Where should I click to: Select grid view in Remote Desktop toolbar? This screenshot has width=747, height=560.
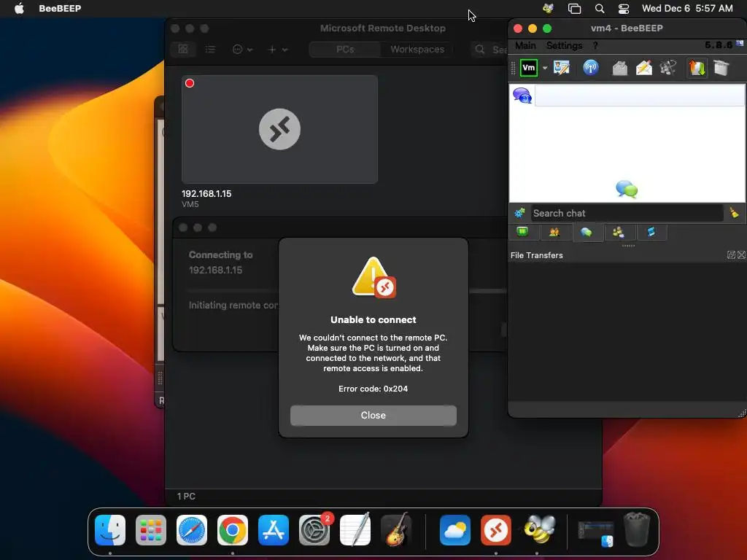(183, 49)
